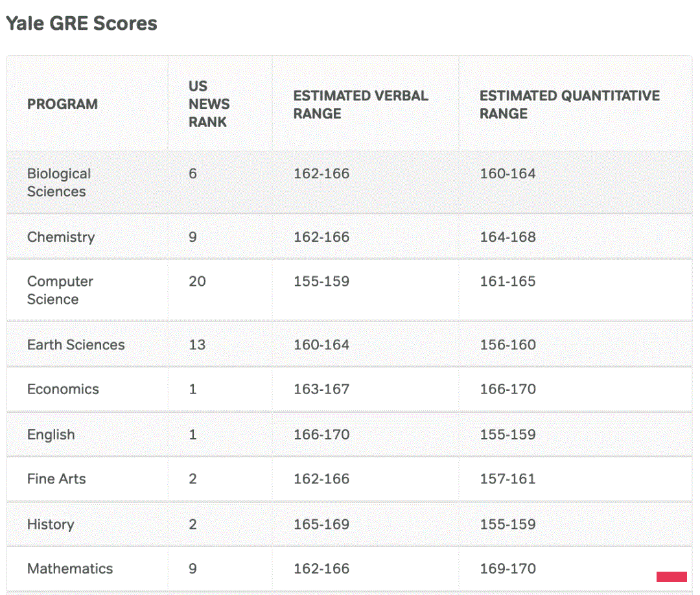Click the Chemistry quantitative range 164-168
Screen dimensions: 700x595
coord(507,237)
